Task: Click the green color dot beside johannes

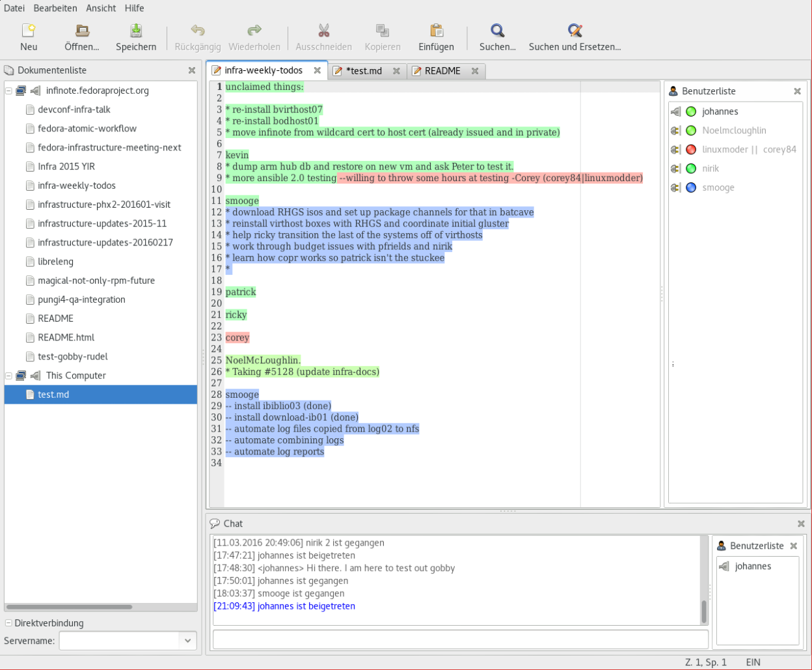Action: point(691,112)
